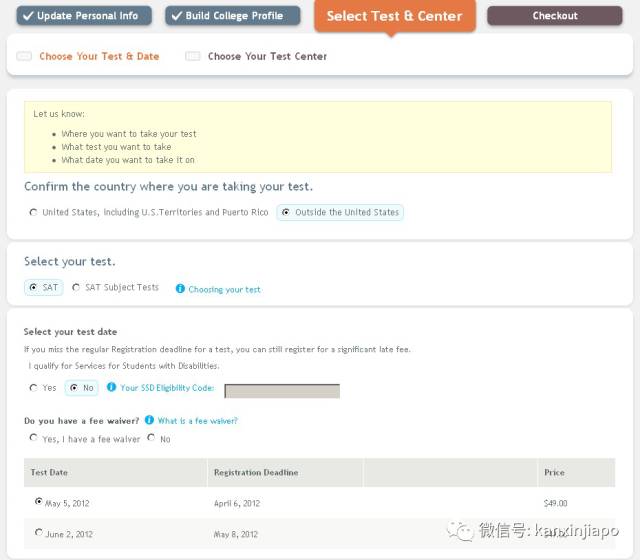This screenshot has width=640, height=560.
Task: Select Yes for disability services
Action: point(34,388)
